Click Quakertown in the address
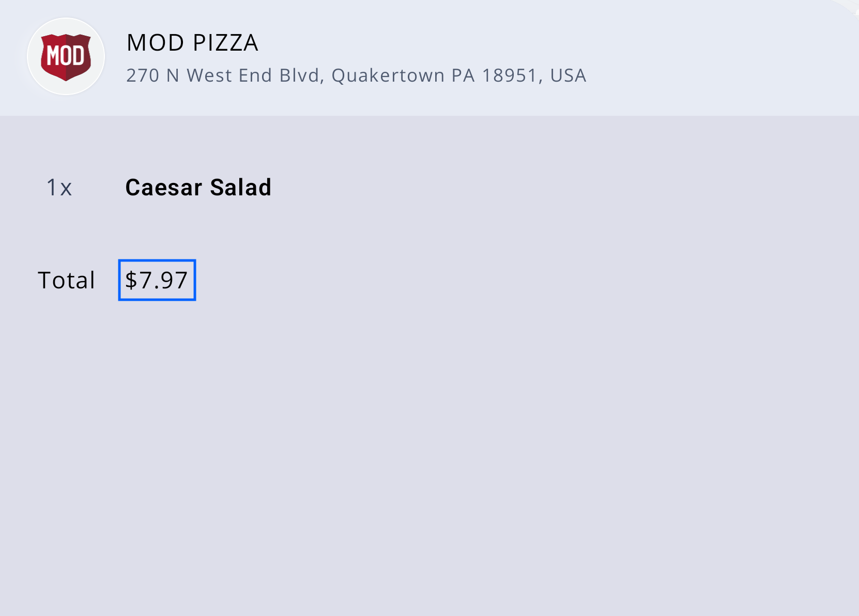Image resolution: width=859 pixels, height=616 pixels. [x=388, y=76]
